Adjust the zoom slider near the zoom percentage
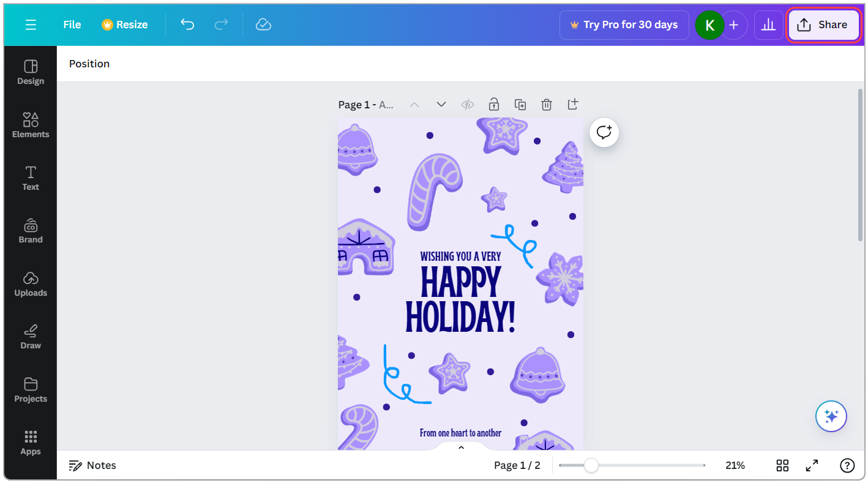The height and width of the screenshot is (483, 868). tap(591, 465)
